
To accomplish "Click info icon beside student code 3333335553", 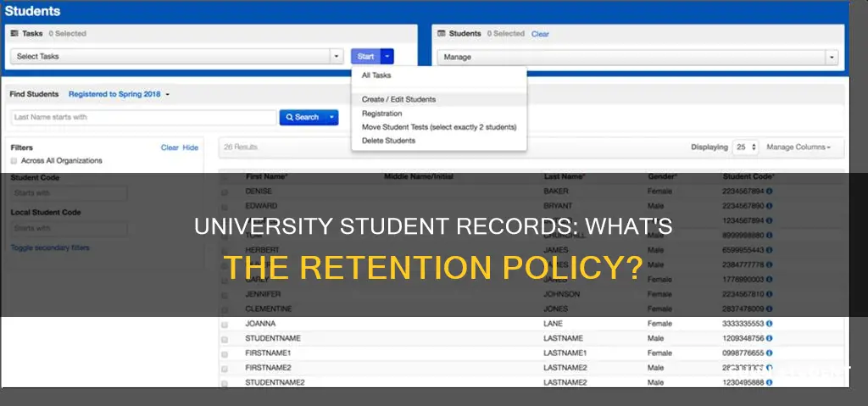I will (770, 324).
